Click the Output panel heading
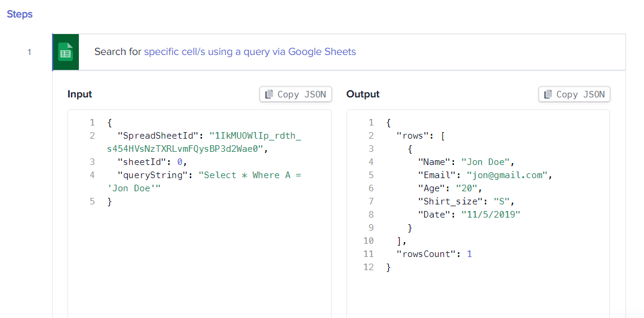The image size is (644, 318). click(x=363, y=94)
